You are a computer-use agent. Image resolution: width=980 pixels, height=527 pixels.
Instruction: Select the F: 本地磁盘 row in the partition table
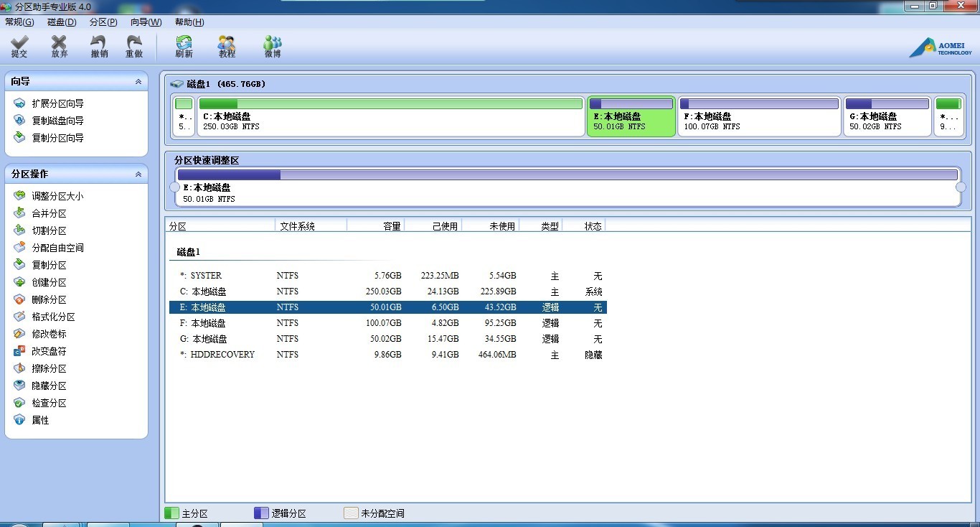[x=388, y=323]
